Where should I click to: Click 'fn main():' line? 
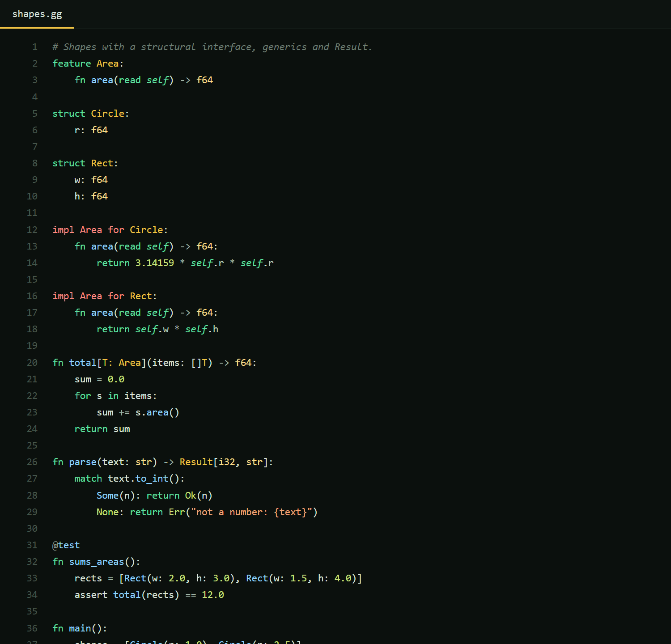(80, 628)
